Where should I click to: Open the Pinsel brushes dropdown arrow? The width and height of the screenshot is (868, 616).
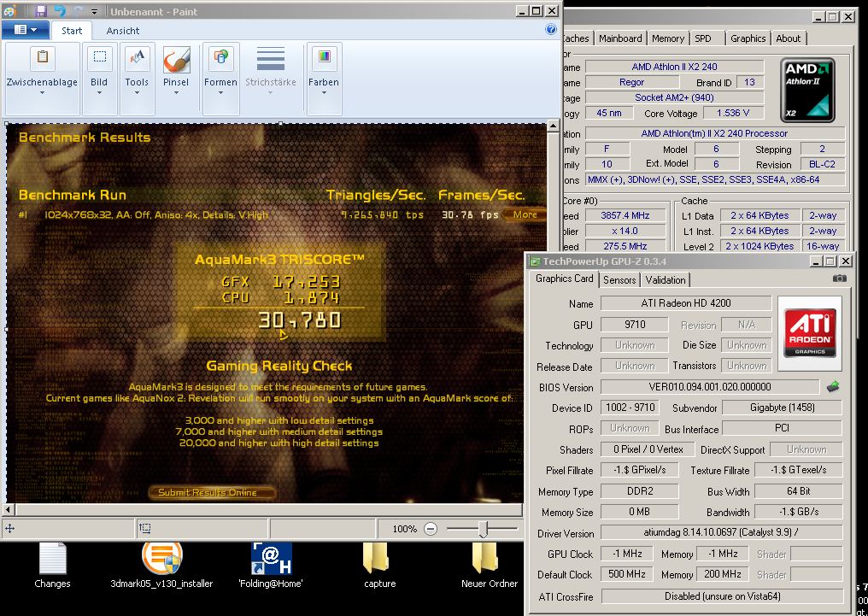(x=176, y=92)
